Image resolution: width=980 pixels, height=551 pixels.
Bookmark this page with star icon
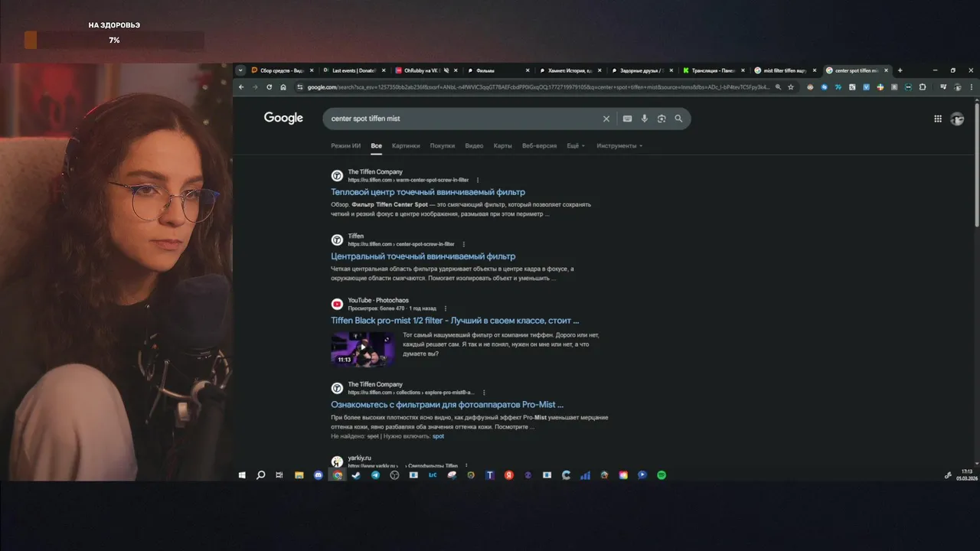791,87
